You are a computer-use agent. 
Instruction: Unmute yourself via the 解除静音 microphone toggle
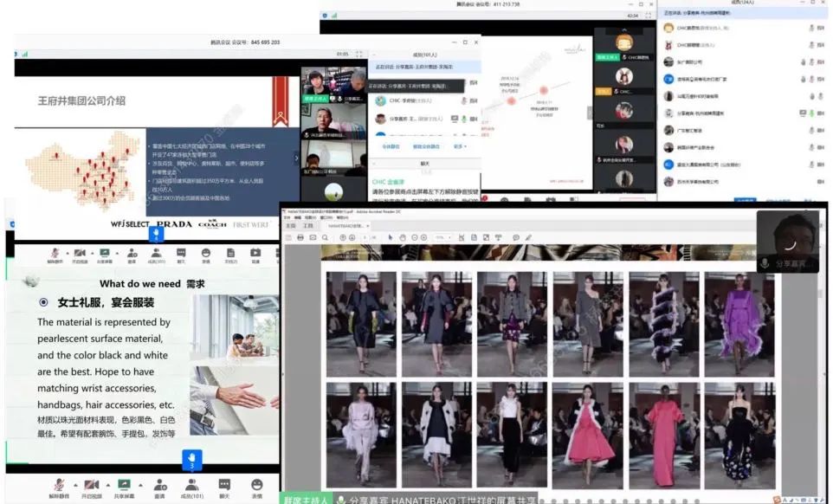coord(59,484)
